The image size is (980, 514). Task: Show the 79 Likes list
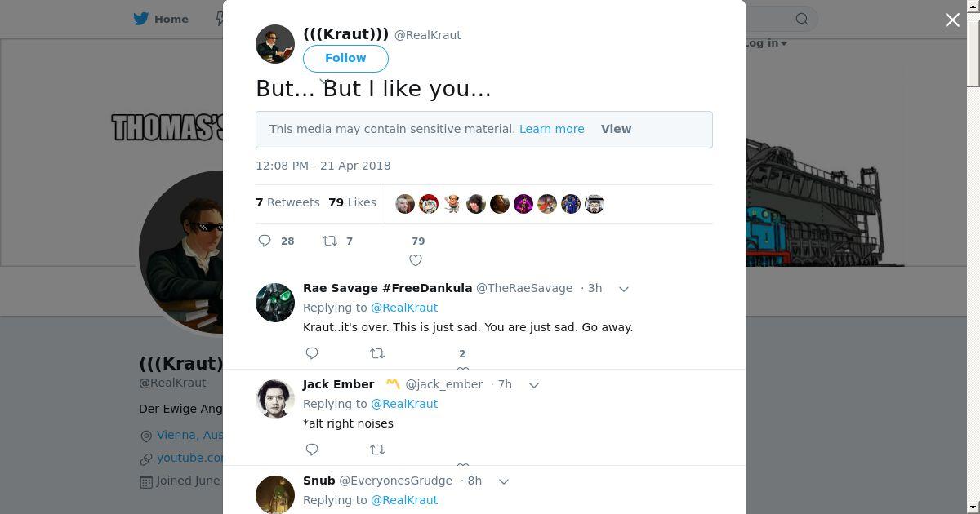(352, 202)
